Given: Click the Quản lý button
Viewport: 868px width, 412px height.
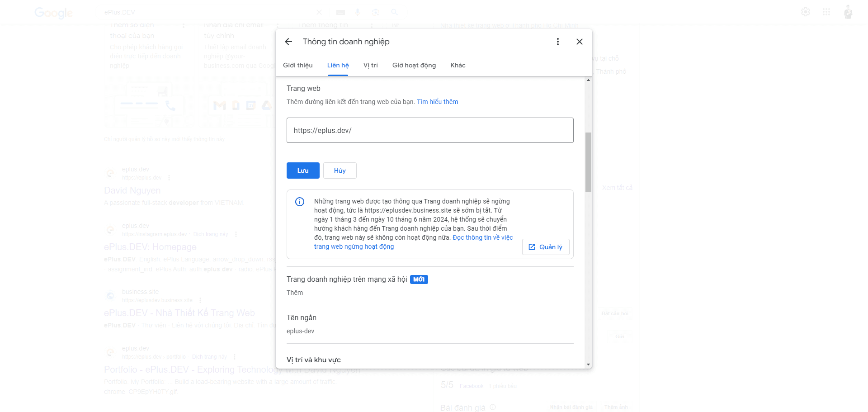Looking at the screenshot, I should point(546,247).
